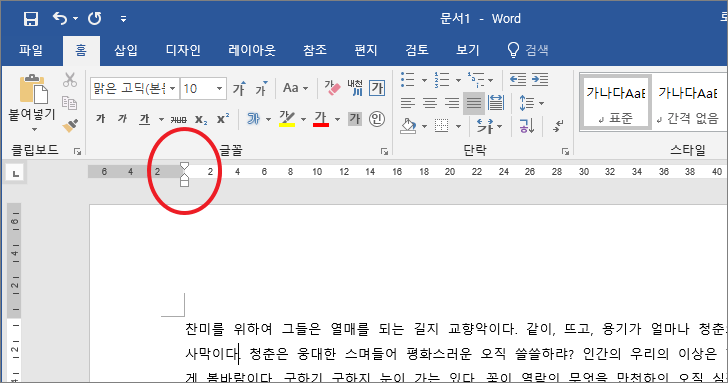Image resolution: width=728 pixels, height=383 pixels.
Task: Select the 표준 style
Action: pos(615,102)
